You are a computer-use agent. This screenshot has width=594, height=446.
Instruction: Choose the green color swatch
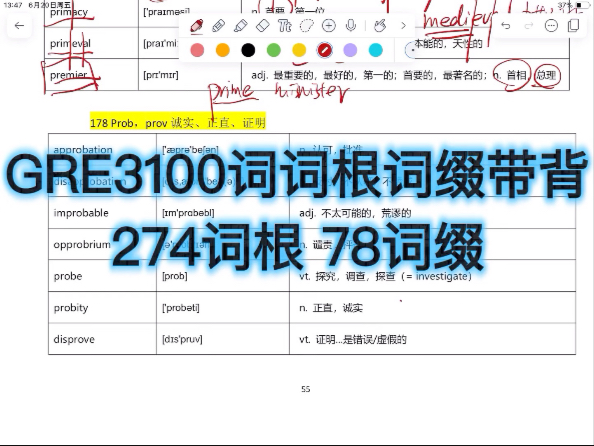[274, 50]
